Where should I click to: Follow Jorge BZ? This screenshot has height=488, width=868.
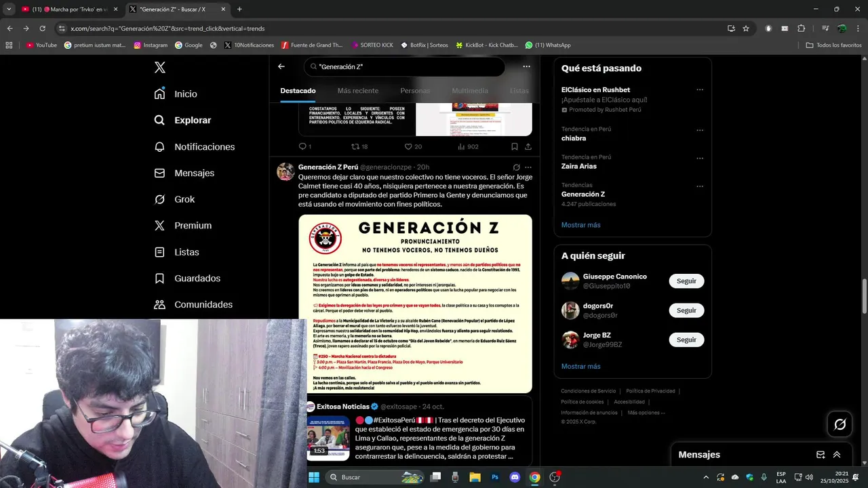(x=686, y=340)
